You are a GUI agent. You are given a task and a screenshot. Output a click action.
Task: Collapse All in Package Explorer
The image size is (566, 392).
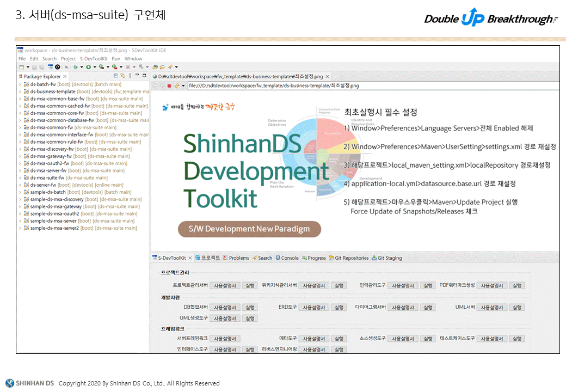coord(116,76)
